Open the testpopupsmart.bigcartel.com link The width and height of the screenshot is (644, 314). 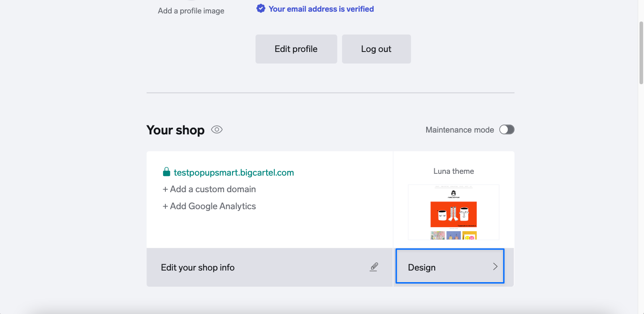coord(233,172)
